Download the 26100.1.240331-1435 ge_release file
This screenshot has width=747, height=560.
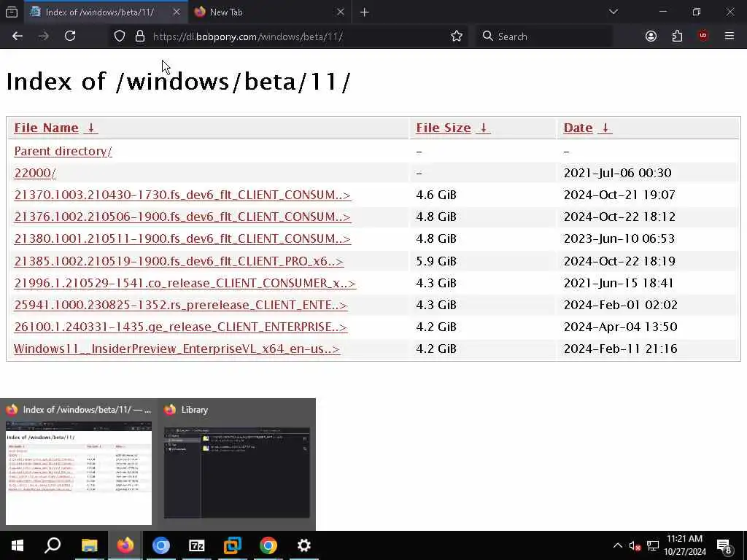tap(181, 327)
